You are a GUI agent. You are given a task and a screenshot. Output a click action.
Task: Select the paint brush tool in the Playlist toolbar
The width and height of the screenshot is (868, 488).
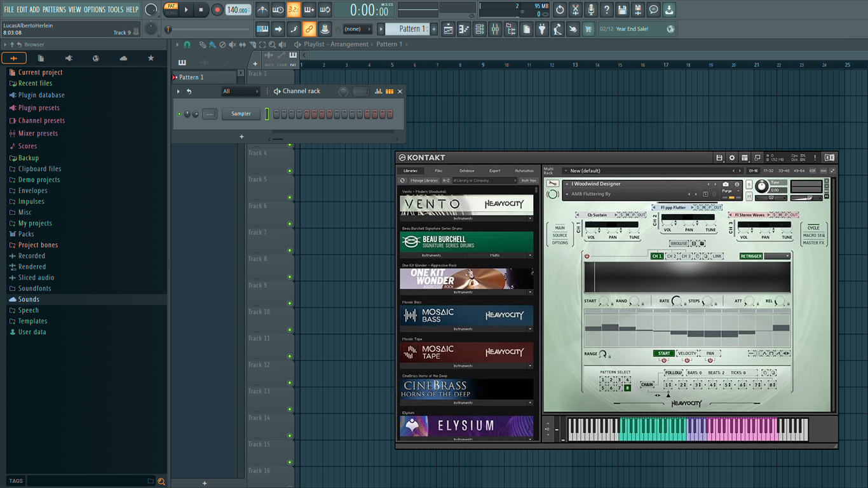pos(212,44)
